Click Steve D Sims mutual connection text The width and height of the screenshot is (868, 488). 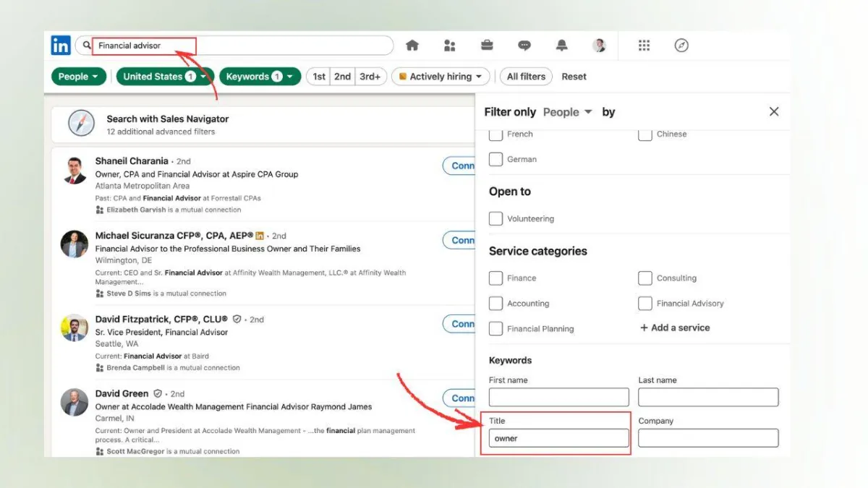166,294
